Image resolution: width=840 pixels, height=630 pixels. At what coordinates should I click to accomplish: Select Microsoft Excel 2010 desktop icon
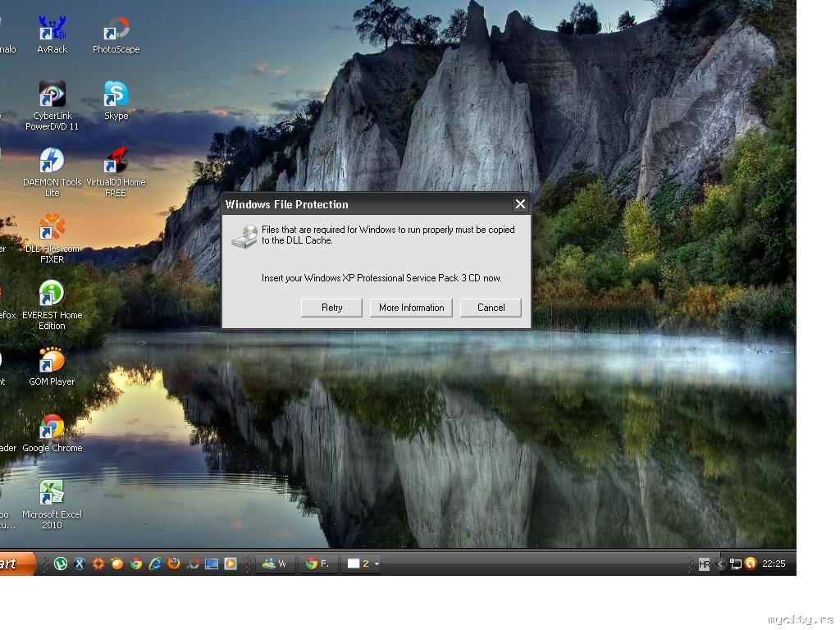click(x=52, y=504)
